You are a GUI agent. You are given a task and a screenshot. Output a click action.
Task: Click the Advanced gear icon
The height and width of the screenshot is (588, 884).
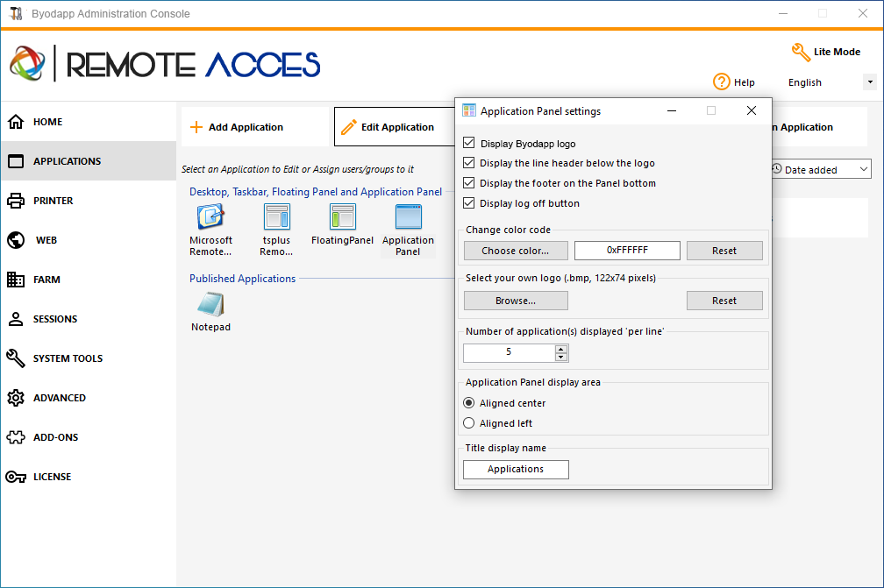tap(16, 398)
